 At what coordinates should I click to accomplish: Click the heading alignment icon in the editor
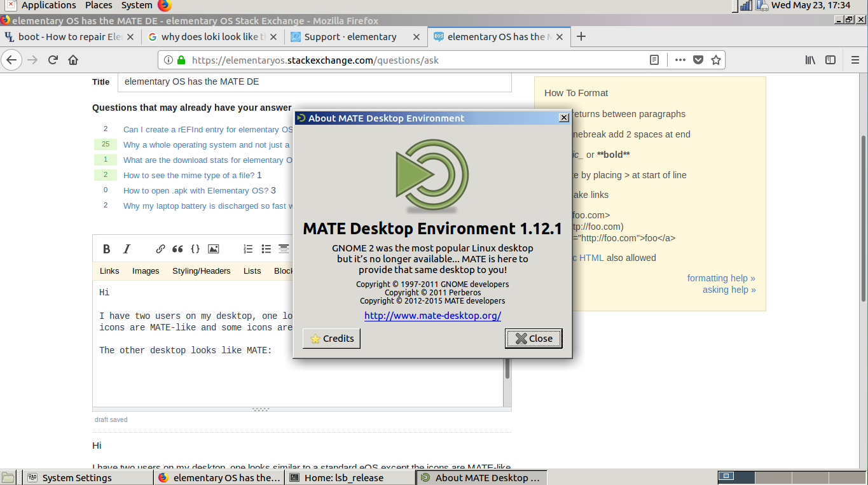click(284, 249)
